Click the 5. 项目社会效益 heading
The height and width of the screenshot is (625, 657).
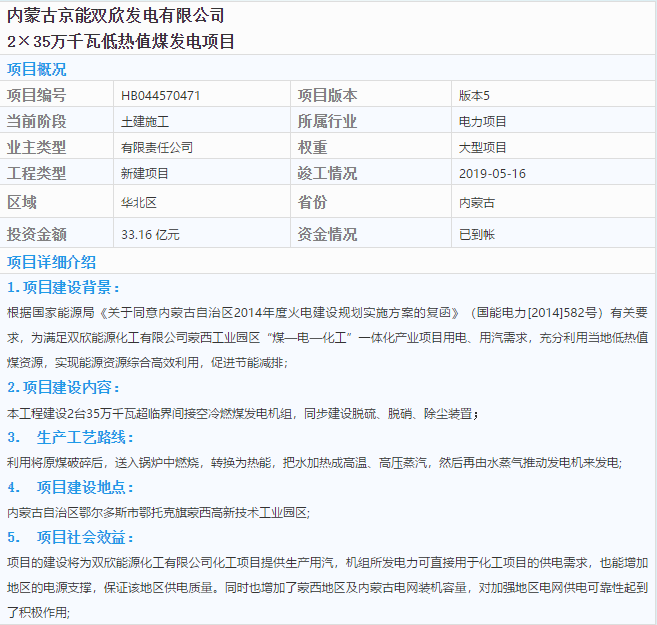point(70,537)
